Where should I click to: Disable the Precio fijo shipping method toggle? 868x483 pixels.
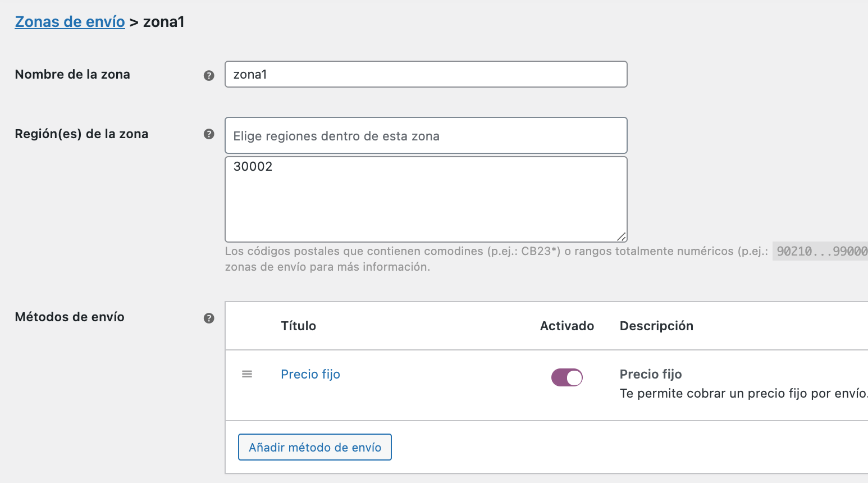(567, 377)
